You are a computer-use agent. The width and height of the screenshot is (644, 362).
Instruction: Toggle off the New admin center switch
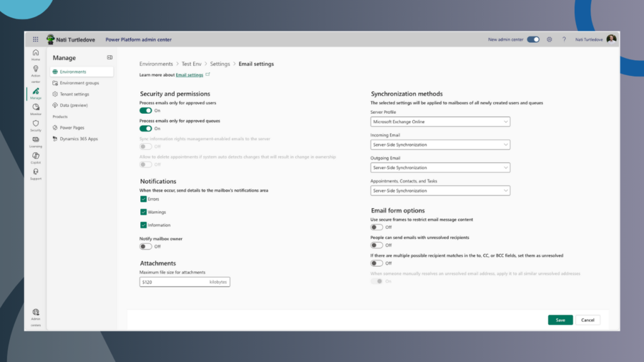[x=533, y=39]
